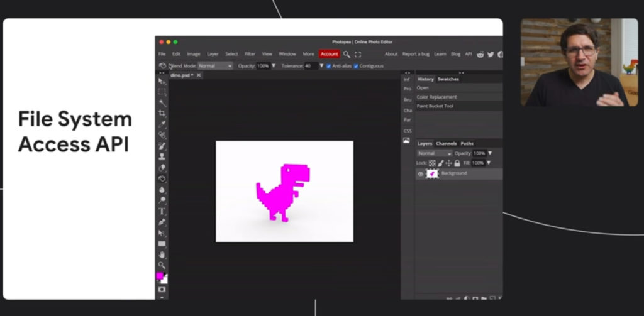
Task: Select the Zoom tool in the toolbar
Action: [x=162, y=265]
